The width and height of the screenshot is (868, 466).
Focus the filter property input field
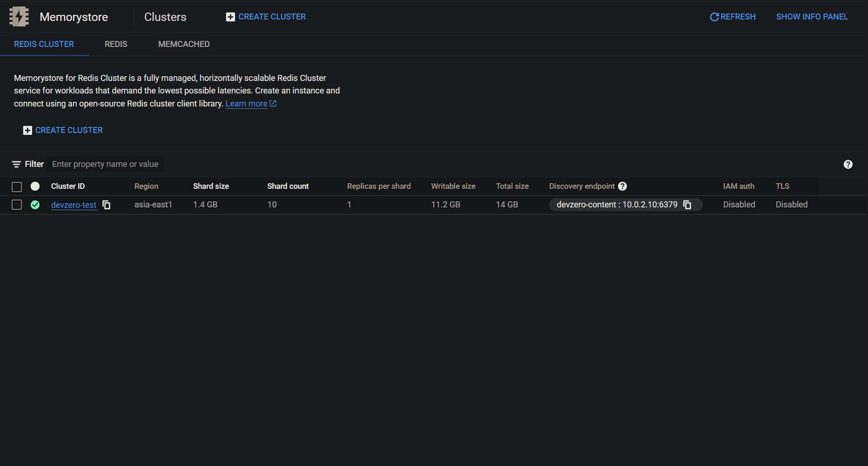point(105,164)
